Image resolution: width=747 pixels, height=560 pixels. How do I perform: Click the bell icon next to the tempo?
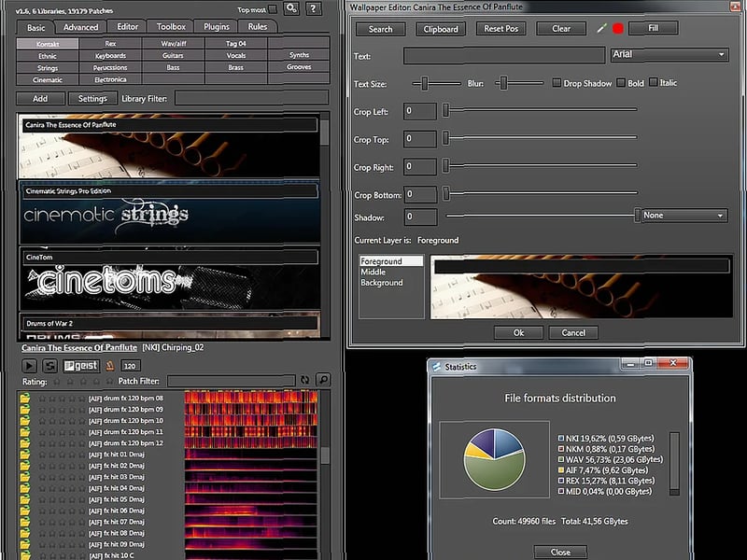(x=109, y=366)
